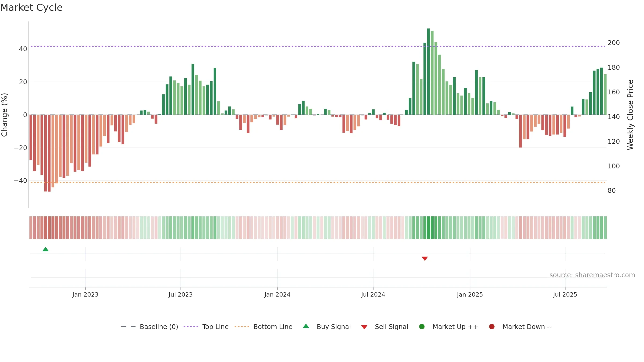Image resolution: width=644 pixels, height=362 pixels.
Task: Toggle the Market Up ++ legend entry
Action: coord(449,327)
